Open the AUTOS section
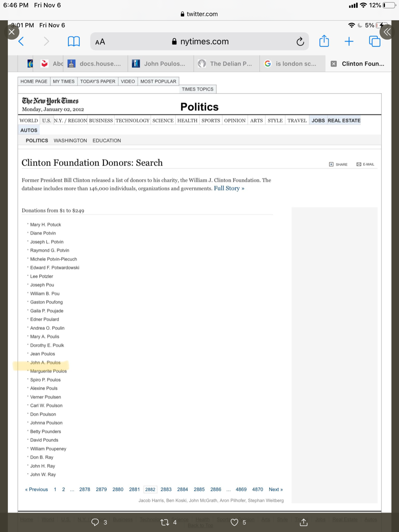399x532 pixels. pyautogui.click(x=29, y=130)
